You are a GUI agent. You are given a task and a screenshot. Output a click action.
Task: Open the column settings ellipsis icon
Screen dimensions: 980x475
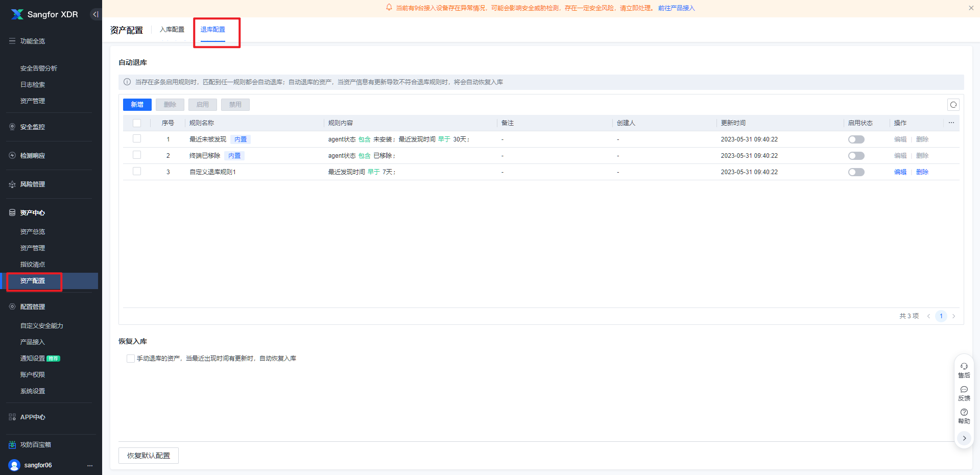(x=951, y=123)
